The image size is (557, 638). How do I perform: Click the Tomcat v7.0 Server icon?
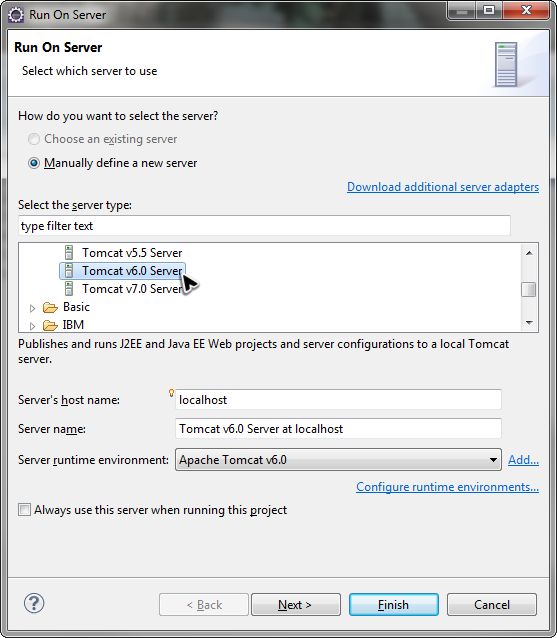[69, 288]
